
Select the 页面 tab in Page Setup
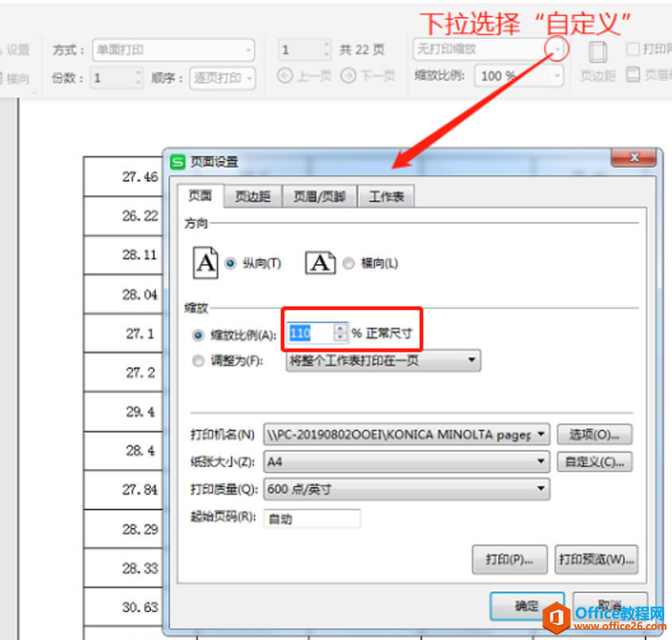[200, 196]
